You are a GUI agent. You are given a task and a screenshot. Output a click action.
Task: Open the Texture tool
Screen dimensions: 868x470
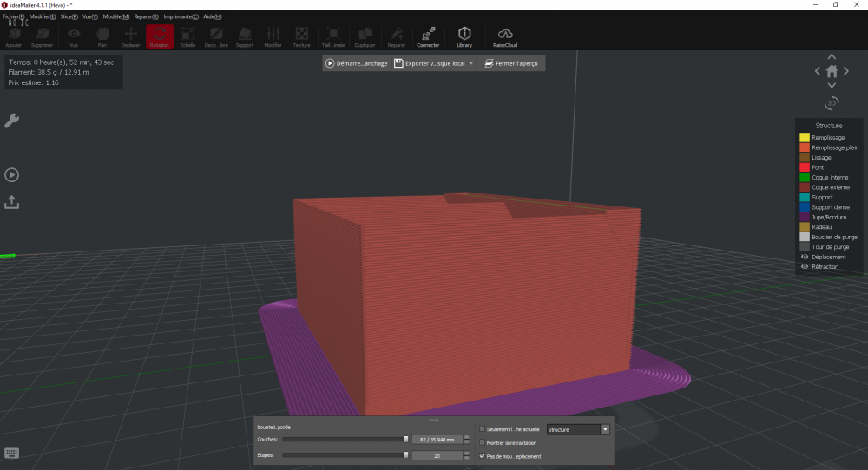pyautogui.click(x=302, y=37)
